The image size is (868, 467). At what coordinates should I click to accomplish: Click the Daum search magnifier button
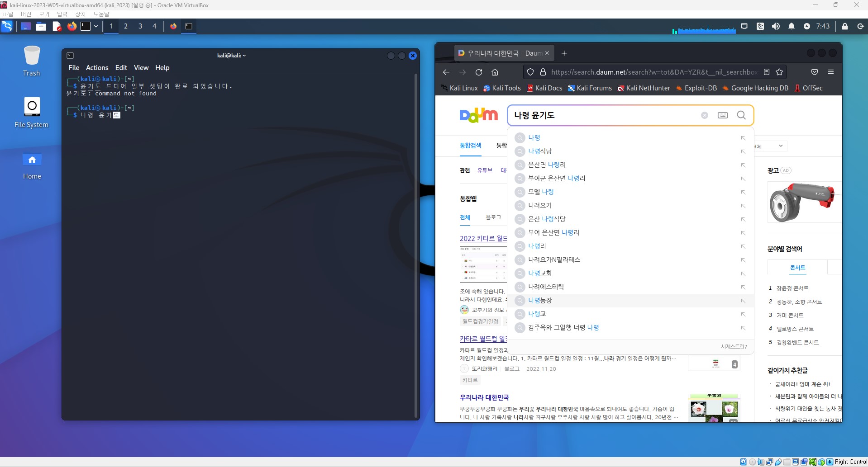click(741, 115)
